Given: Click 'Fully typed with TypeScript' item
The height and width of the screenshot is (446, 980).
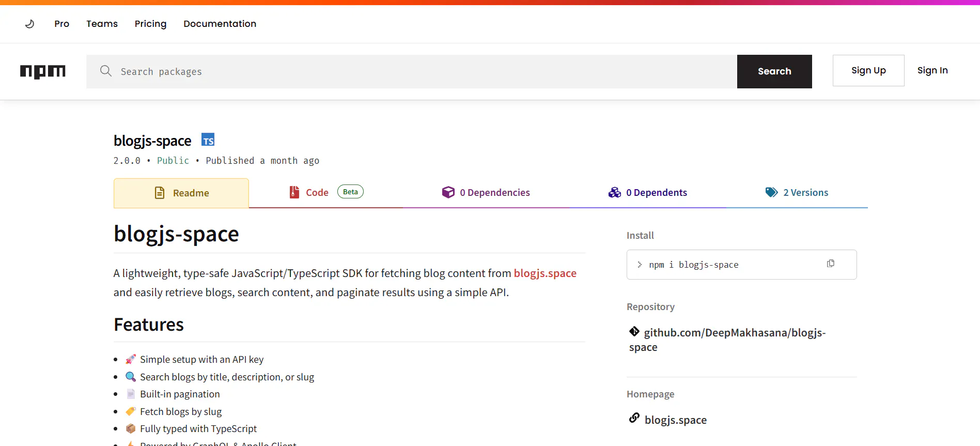Looking at the screenshot, I should pyautogui.click(x=198, y=428).
